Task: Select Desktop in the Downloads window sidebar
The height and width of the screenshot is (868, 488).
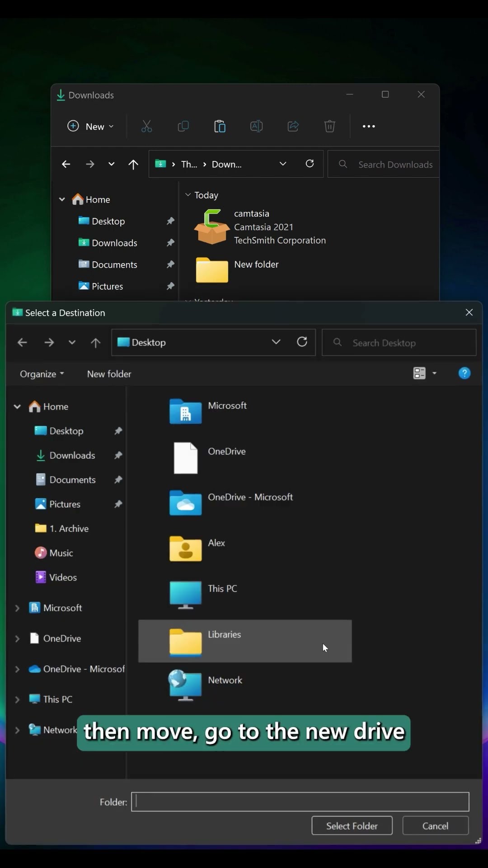Action: point(102,221)
